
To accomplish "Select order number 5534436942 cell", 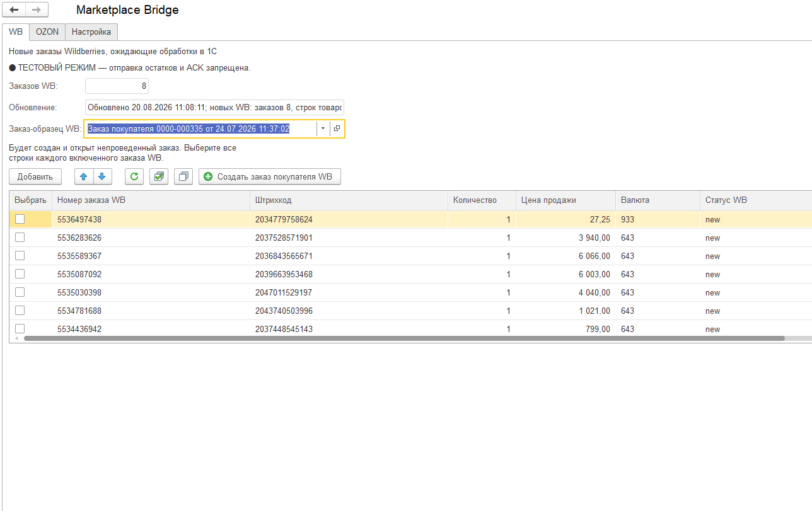I will click(151, 329).
